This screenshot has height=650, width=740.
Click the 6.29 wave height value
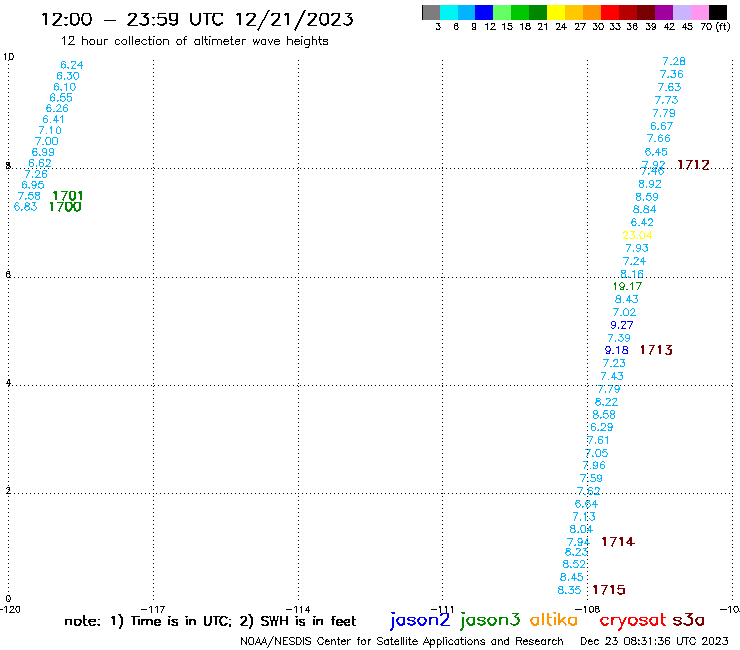tap(602, 427)
